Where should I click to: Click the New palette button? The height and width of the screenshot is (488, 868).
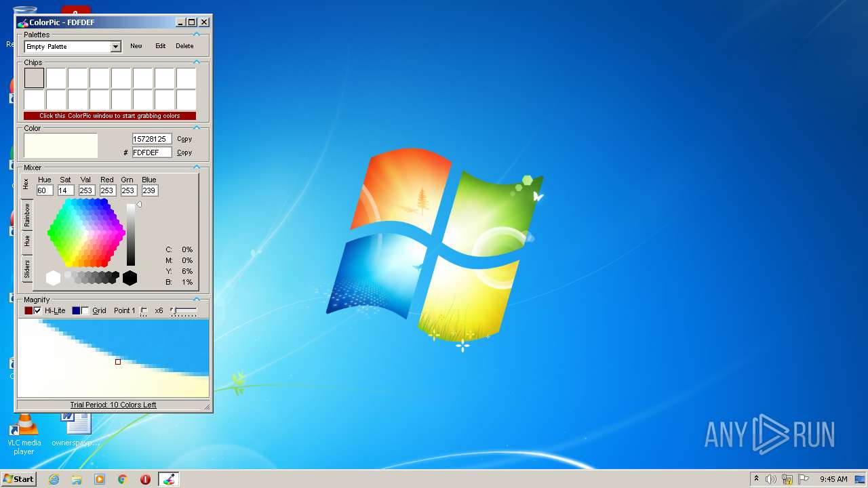(x=136, y=46)
